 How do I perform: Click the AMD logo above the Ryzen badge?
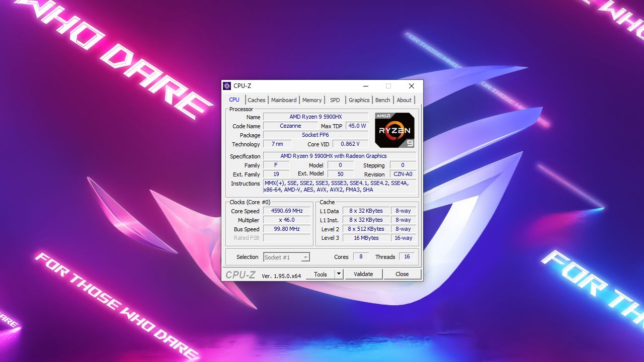pos(383,116)
